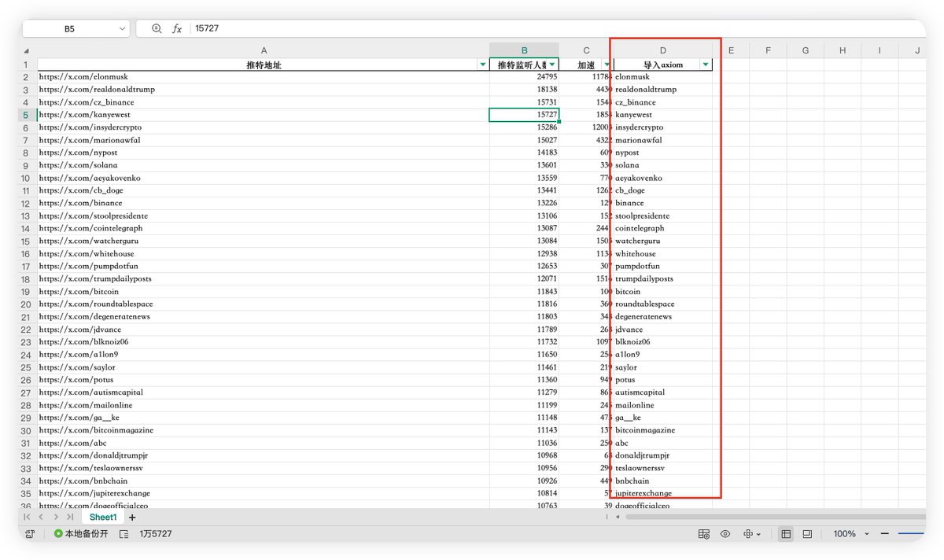Viewport: 944px width, 560px height.
Task: Click the 100% zoom level label
Action: tap(844, 534)
